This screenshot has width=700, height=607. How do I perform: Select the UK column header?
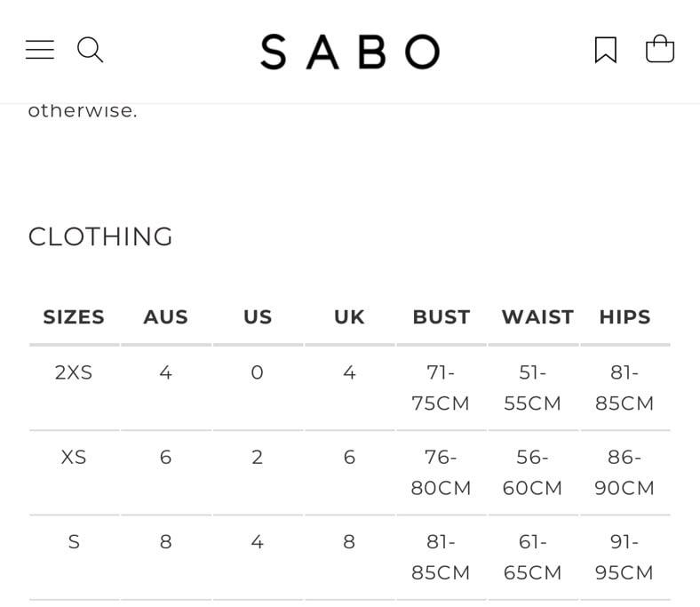coord(349,316)
